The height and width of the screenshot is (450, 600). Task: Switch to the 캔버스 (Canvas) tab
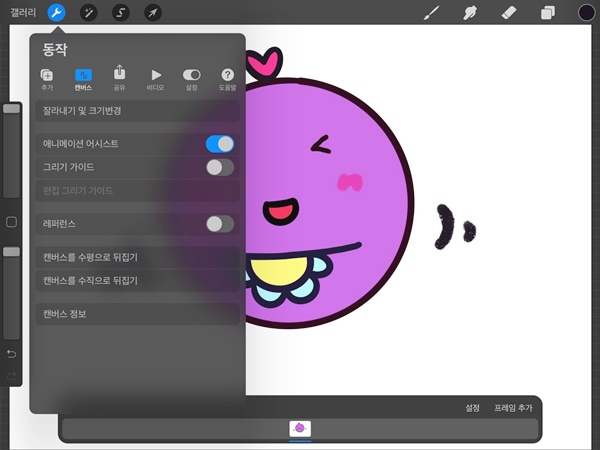83,80
